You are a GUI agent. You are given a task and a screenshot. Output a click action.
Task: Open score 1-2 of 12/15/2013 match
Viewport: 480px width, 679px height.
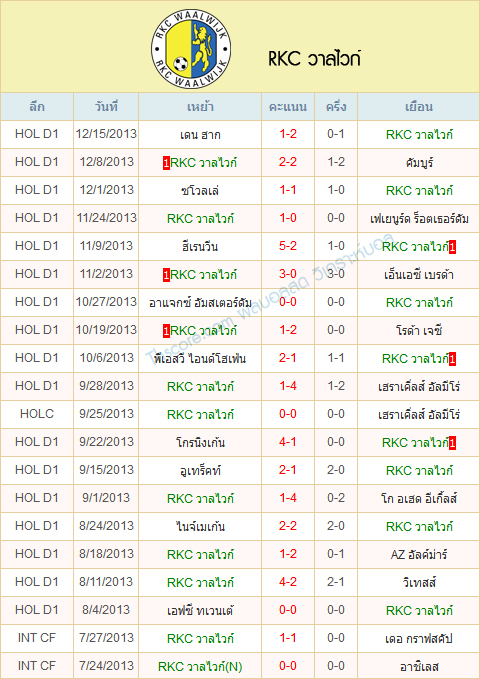click(288, 134)
